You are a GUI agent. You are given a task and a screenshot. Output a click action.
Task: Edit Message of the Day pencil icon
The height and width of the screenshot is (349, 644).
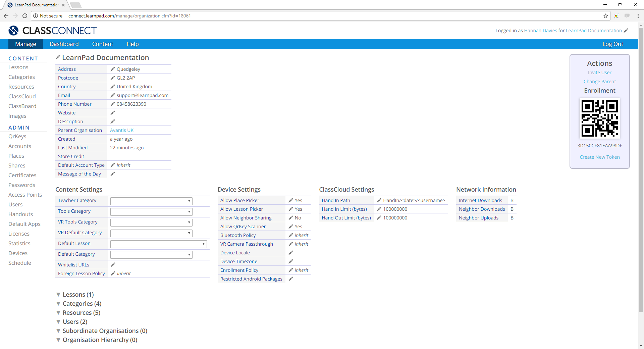point(113,174)
